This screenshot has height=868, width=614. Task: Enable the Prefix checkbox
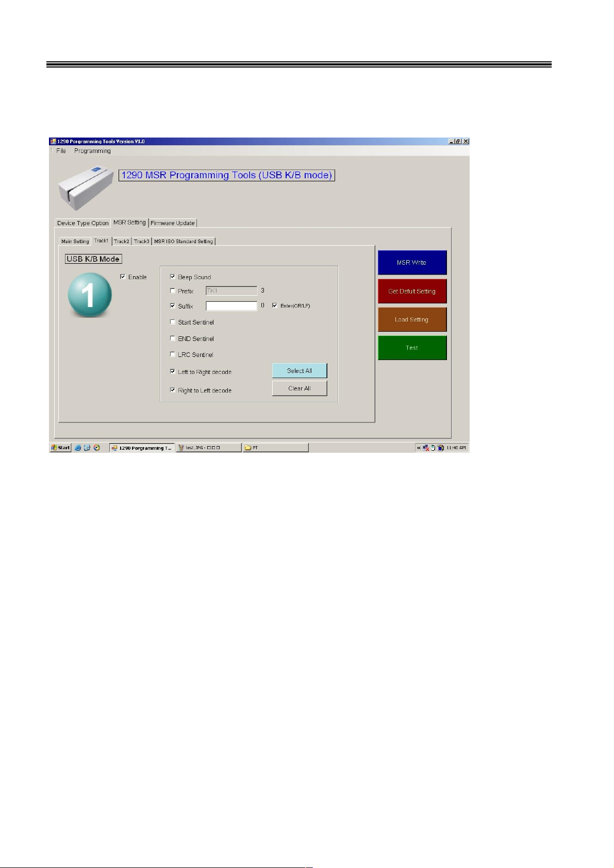tap(173, 291)
